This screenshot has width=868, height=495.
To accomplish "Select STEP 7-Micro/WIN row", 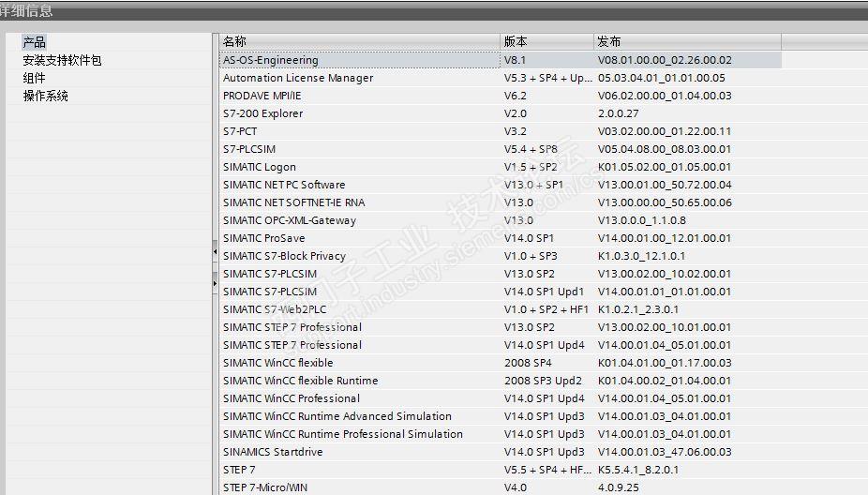I will (501, 487).
